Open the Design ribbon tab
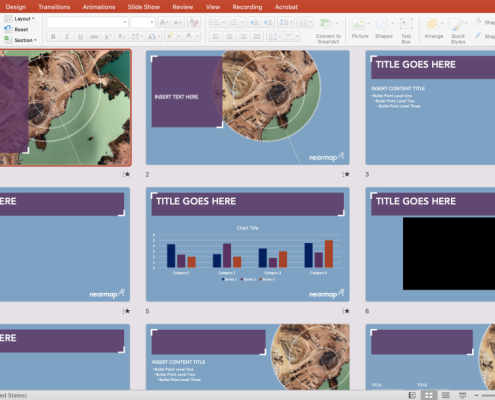The width and height of the screenshot is (495, 400). click(x=16, y=7)
